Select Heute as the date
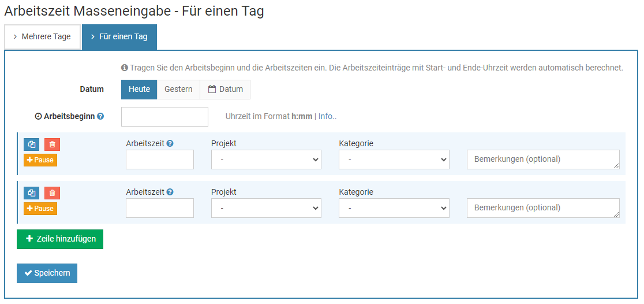The width and height of the screenshot is (644, 304). point(139,90)
